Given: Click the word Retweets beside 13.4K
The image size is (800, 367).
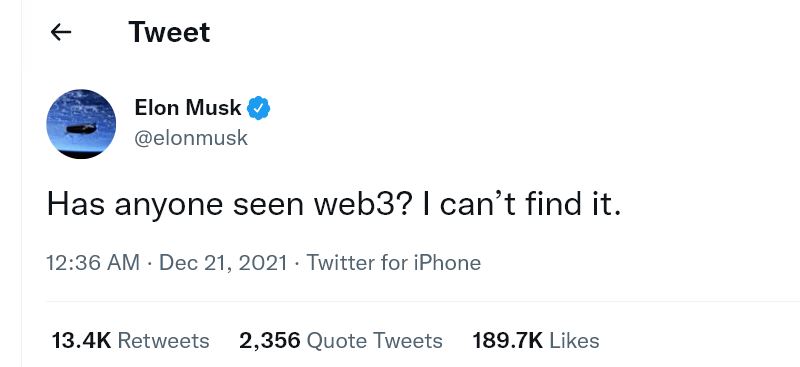Looking at the screenshot, I should pyautogui.click(x=163, y=340).
